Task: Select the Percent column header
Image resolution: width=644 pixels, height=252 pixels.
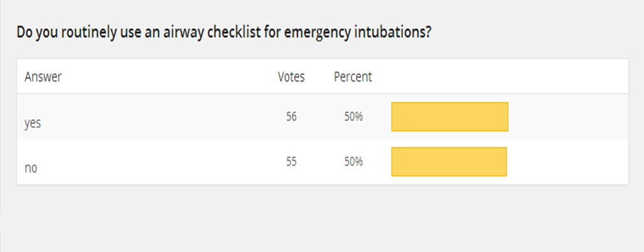Action: (353, 77)
